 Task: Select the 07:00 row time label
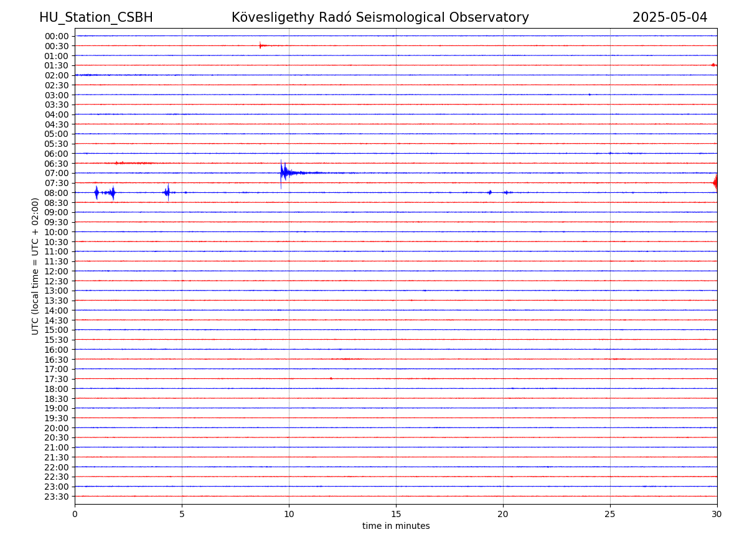57,173
